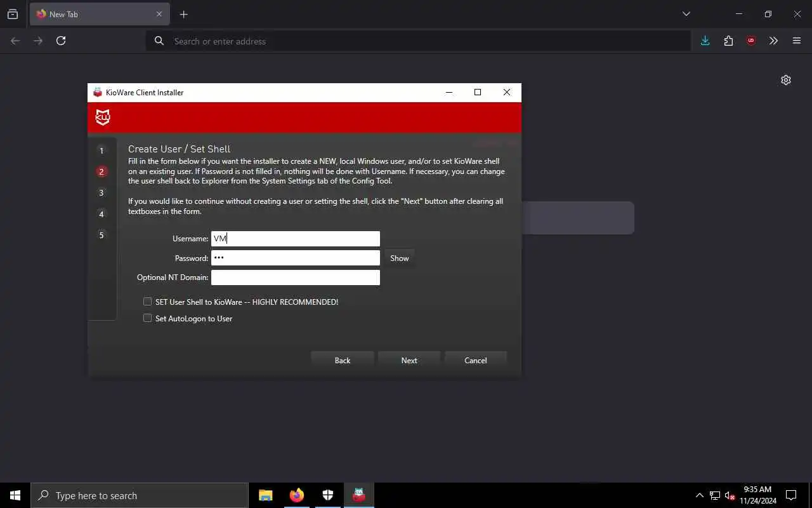
Task: Open volume control tray icon
Action: click(x=730, y=495)
